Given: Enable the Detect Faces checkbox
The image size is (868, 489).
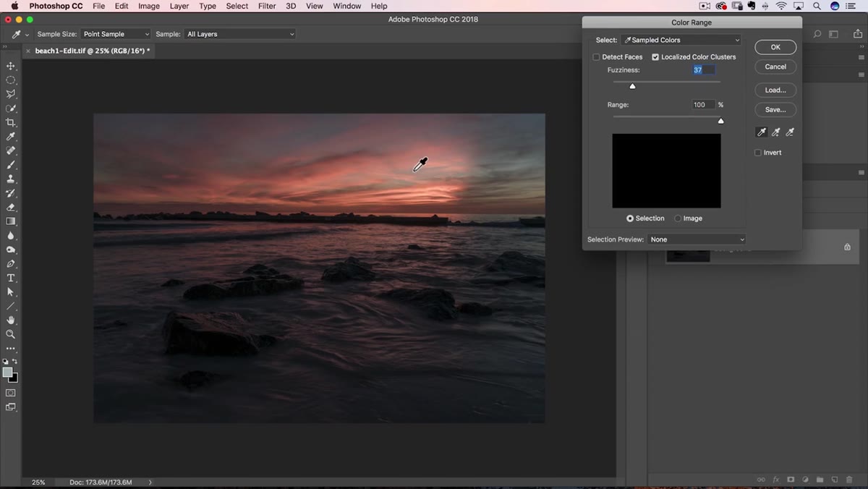Looking at the screenshot, I should pos(597,57).
